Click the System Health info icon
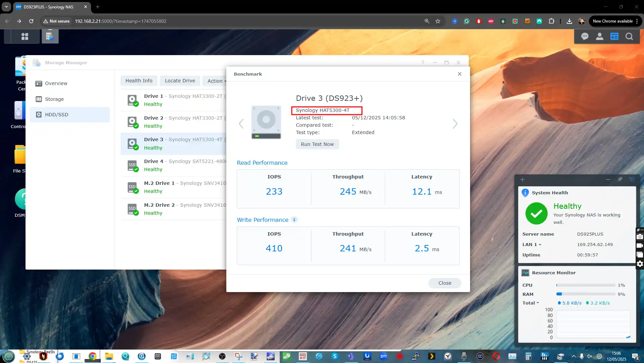 click(525, 193)
